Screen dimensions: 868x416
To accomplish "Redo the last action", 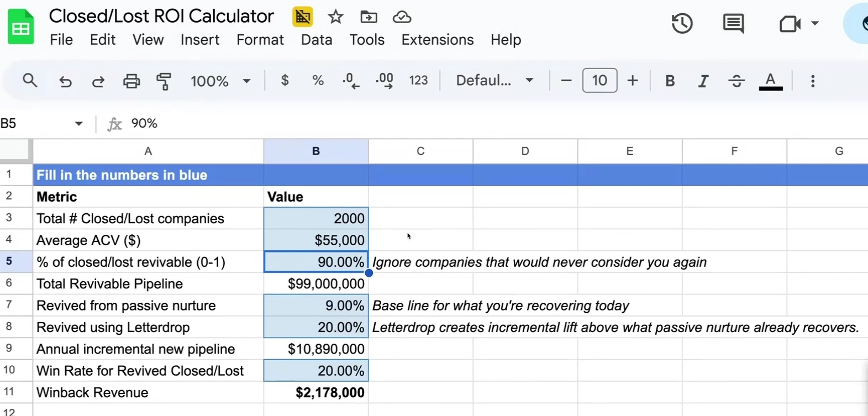I will [x=98, y=81].
